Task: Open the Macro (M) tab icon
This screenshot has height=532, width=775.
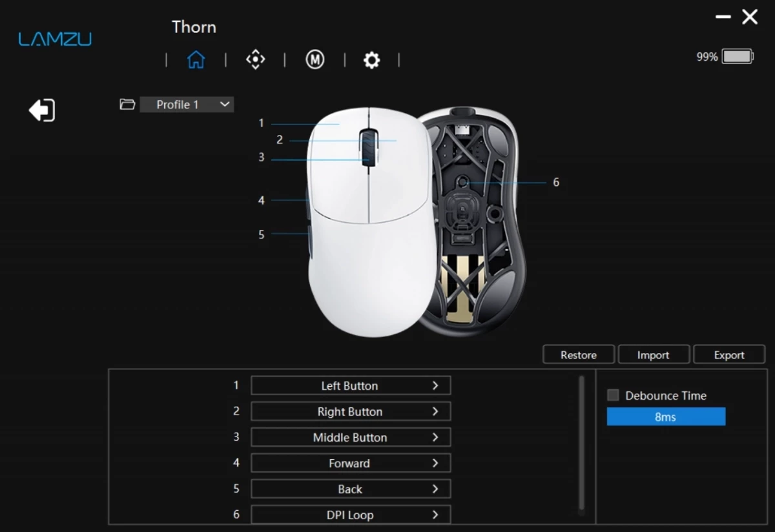Action: click(x=315, y=60)
